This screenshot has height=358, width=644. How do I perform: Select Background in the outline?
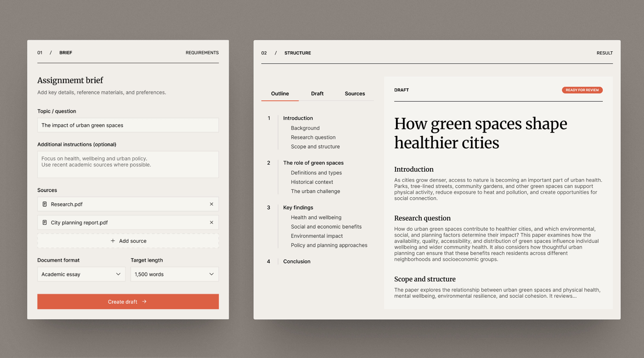pos(305,128)
